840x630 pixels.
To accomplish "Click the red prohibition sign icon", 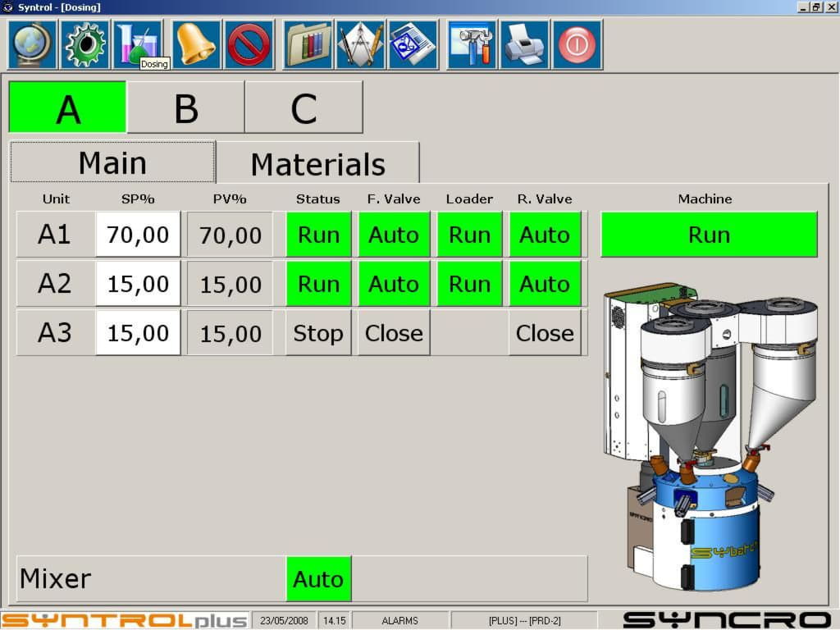I will click(x=249, y=44).
